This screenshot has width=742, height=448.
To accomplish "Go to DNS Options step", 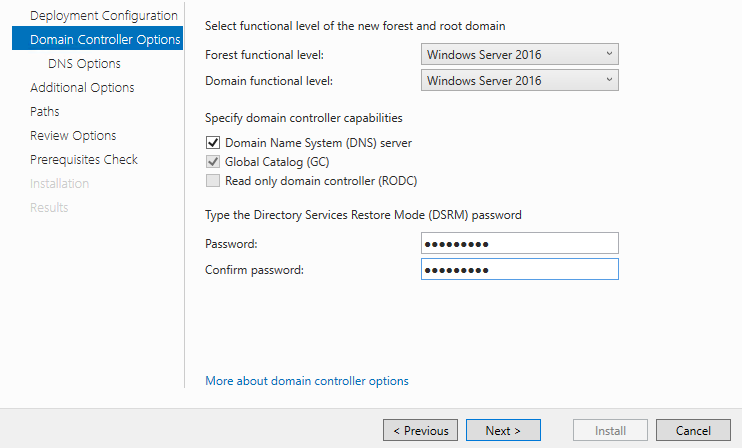I will [x=84, y=63].
